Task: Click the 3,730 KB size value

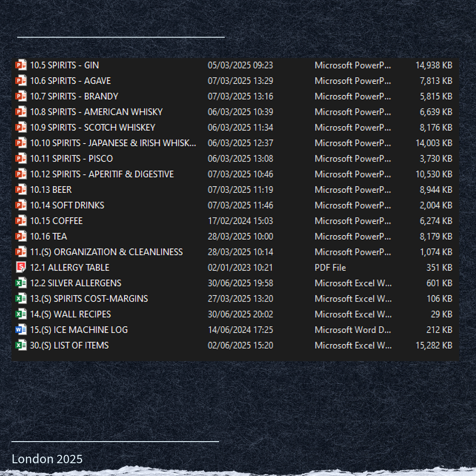Action: pyautogui.click(x=436, y=159)
